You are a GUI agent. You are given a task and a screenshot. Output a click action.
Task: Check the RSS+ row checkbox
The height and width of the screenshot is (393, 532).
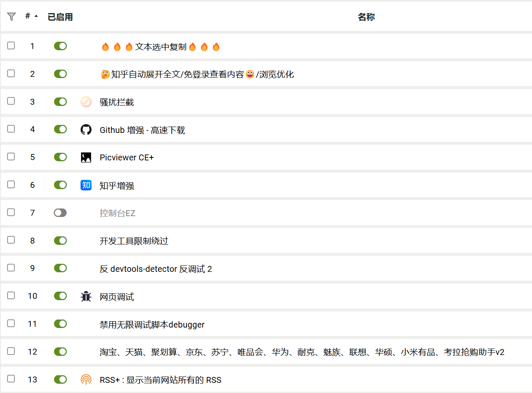point(11,379)
